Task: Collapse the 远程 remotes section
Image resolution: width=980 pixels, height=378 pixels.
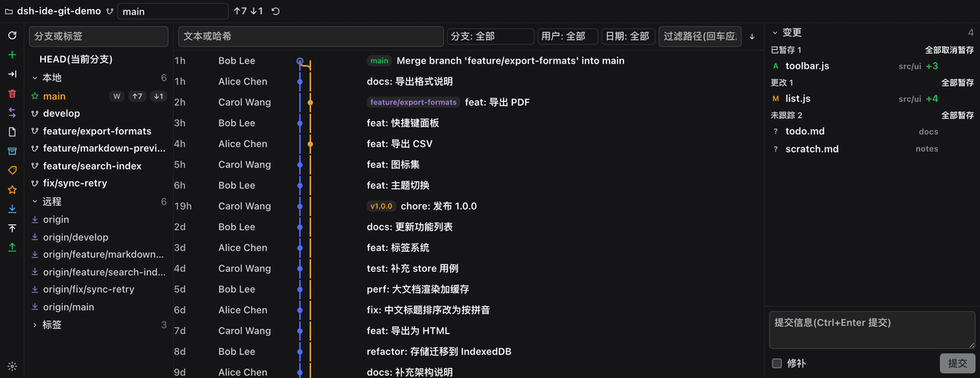Action: coord(34,202)
